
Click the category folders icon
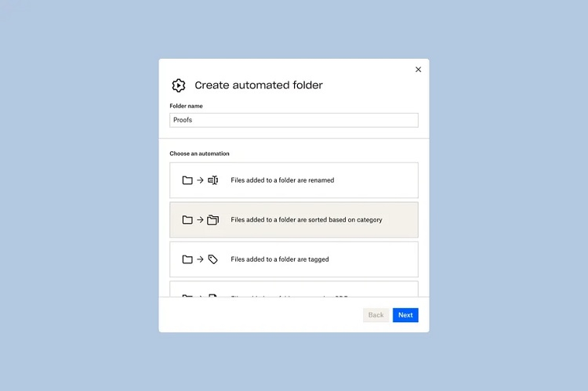click(x=212, y=220)
